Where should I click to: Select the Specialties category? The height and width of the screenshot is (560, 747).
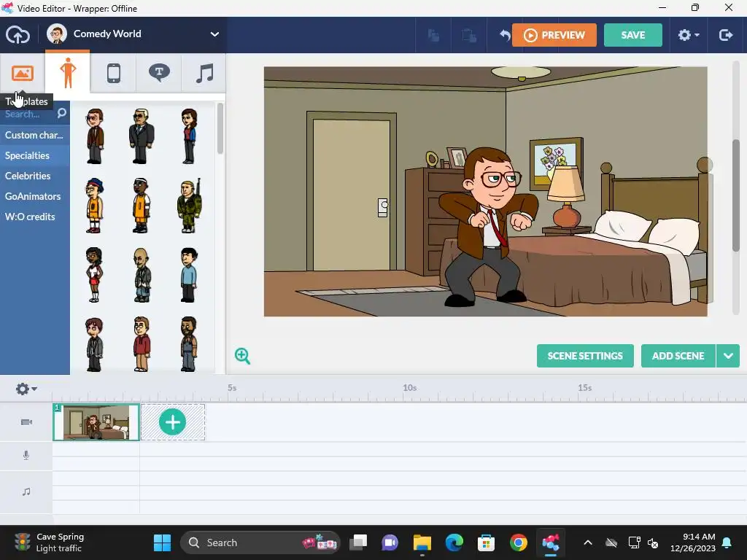coord(35,156)
